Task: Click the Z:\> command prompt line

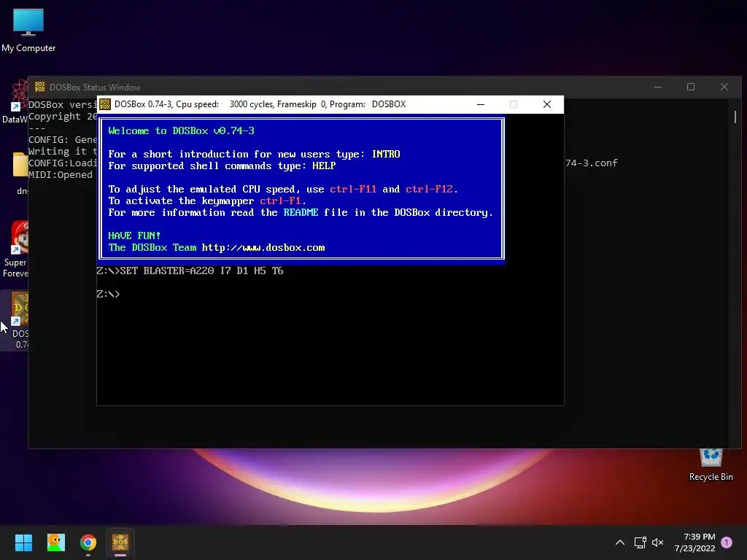Action: tap(108, 295)
